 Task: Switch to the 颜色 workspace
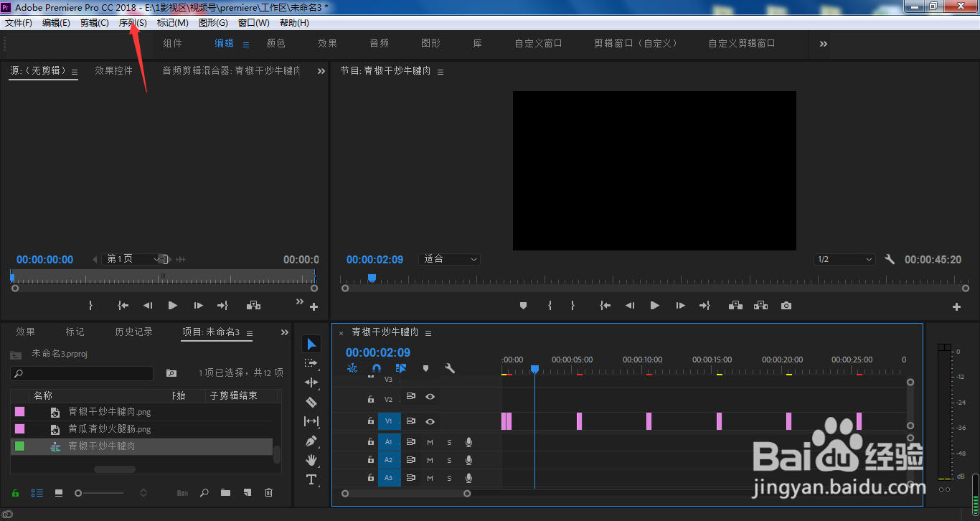pos(276,43)
